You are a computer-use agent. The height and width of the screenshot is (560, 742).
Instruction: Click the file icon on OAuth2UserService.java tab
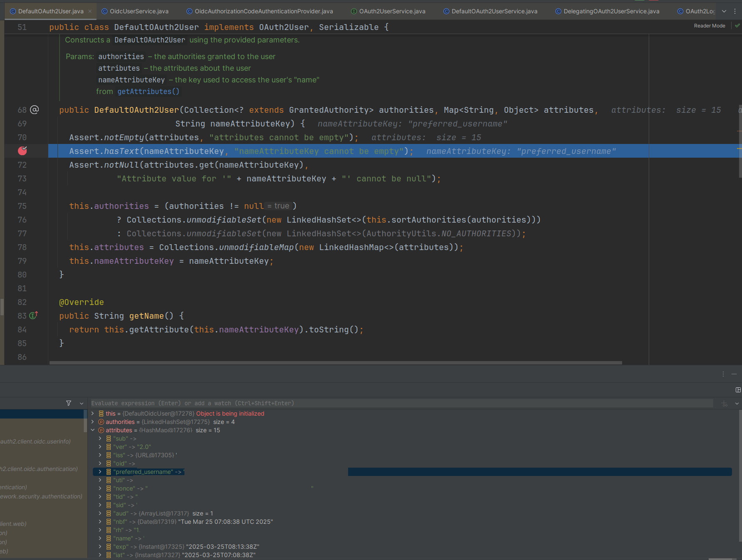coord(354,11)
